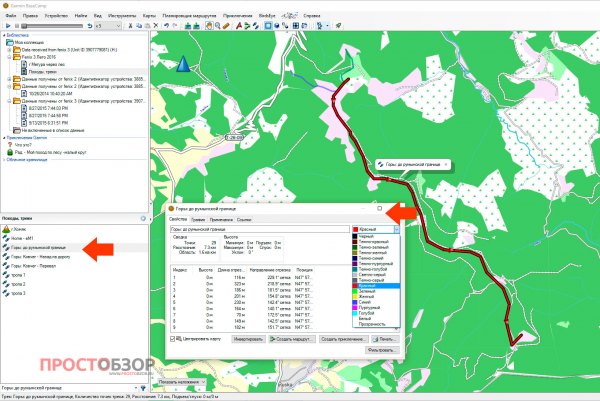Viewport: 600px width, 401px height.
Task: Click the blue triangle marker on map
Action: click(x=183, y=64)
